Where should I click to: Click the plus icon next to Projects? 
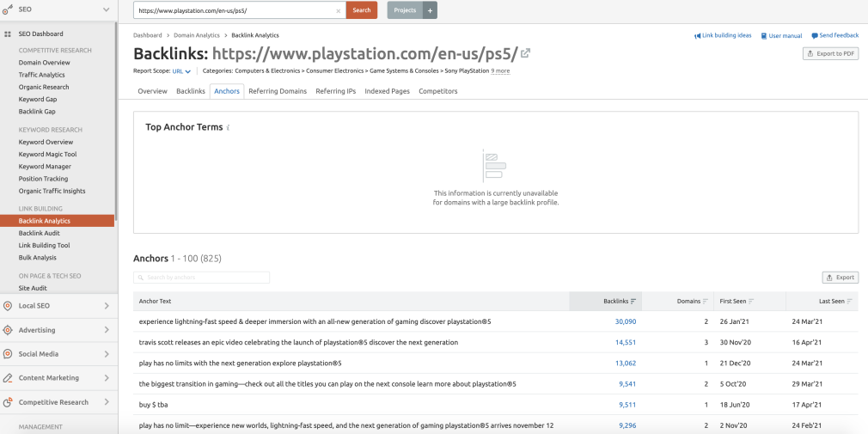[x=430, y=10]
